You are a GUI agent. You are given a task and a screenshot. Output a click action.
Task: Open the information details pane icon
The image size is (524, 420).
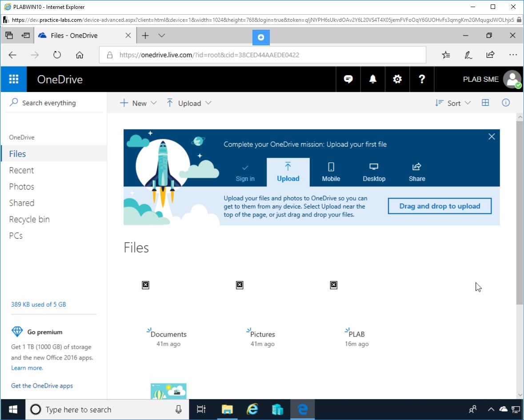(506, 103)
